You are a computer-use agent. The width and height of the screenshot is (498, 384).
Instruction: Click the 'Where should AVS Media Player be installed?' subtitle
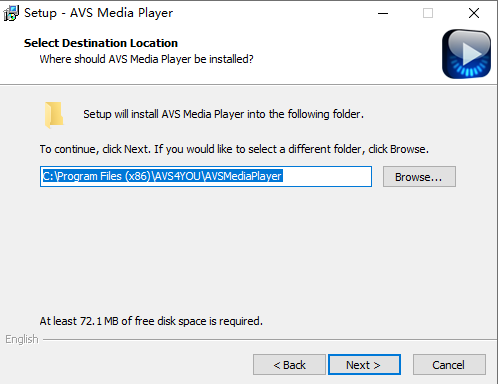pos(146,59)
